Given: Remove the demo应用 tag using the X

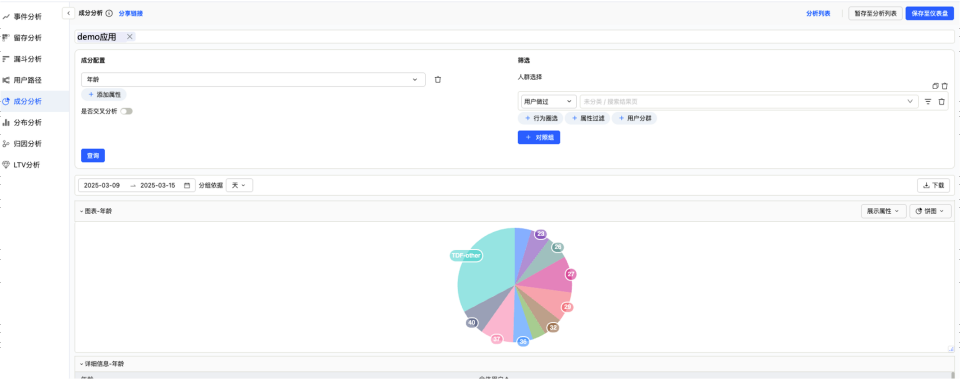Looking at the screenshot, I should pos(129,37).
